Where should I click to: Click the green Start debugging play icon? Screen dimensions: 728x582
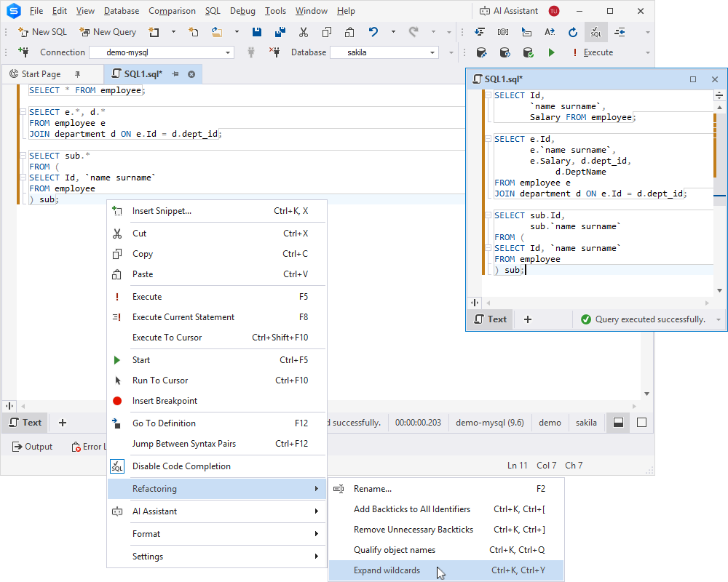tap(551, 52)
